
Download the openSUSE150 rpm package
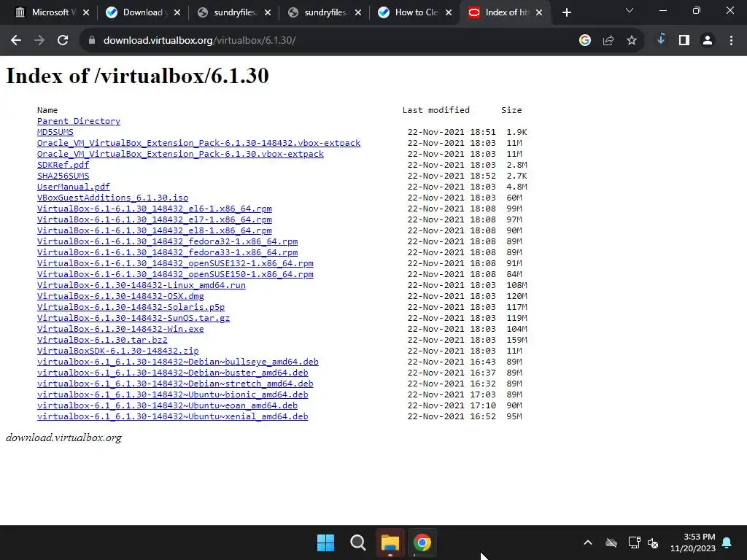tap(175, 274)
